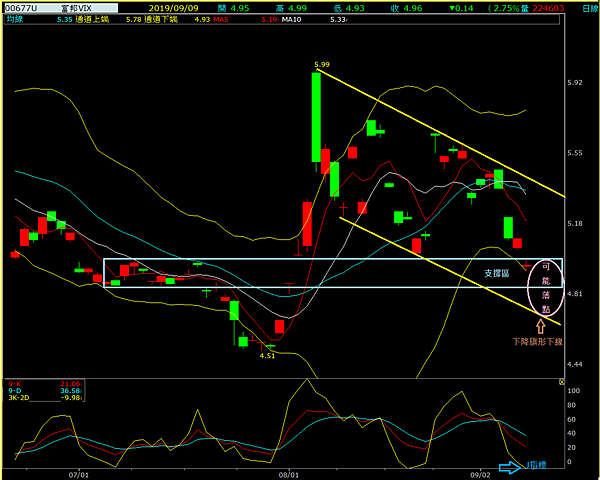
Task: Click the 均線 indicator label
Action: (15, 19)
